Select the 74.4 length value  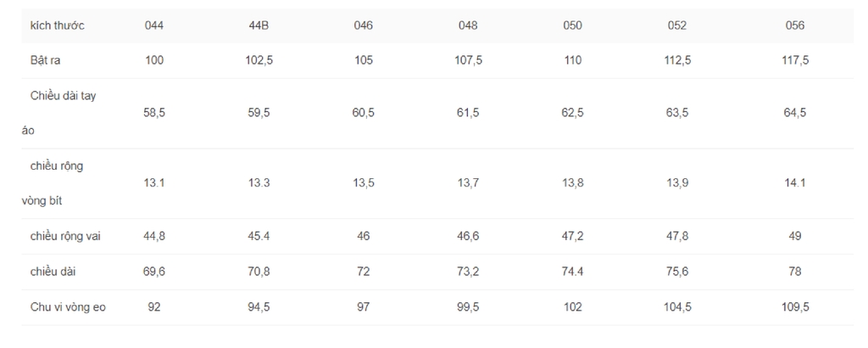pyautogui.click(x=572, y=272)
